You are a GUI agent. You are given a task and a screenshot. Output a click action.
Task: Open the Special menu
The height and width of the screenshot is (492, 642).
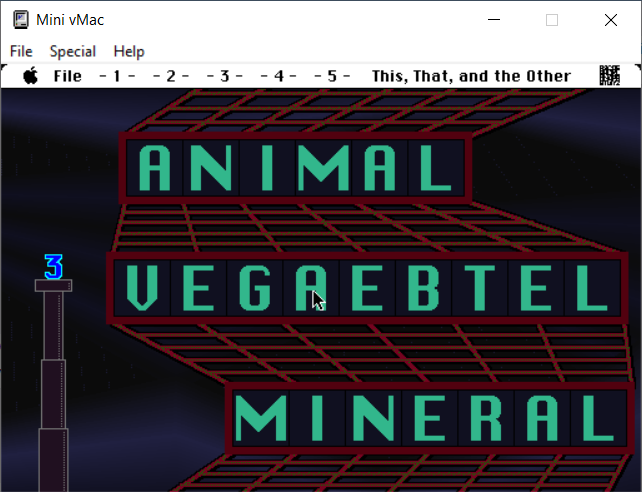(72, 52)
